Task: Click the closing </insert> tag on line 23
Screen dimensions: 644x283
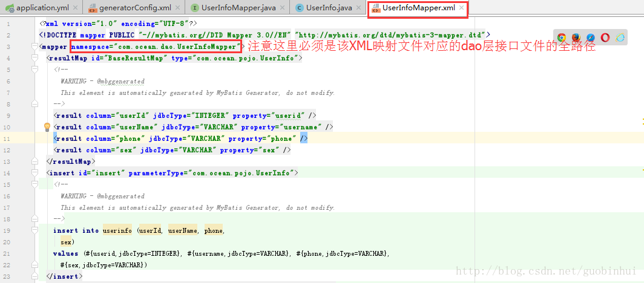Action: tap(65, 276)
